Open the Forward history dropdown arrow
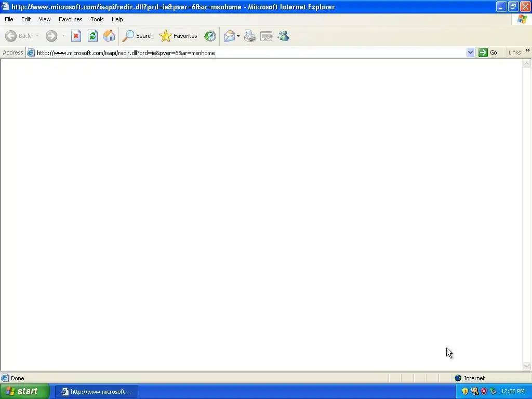This screenshot has height=399, width=532. [x=63, y=36]
